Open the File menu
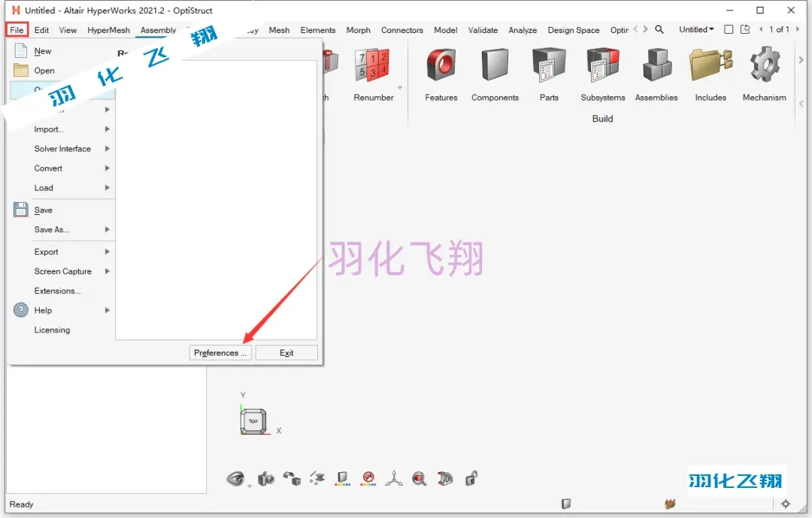Screen dimensions: 812x518 tap(17, 30)
